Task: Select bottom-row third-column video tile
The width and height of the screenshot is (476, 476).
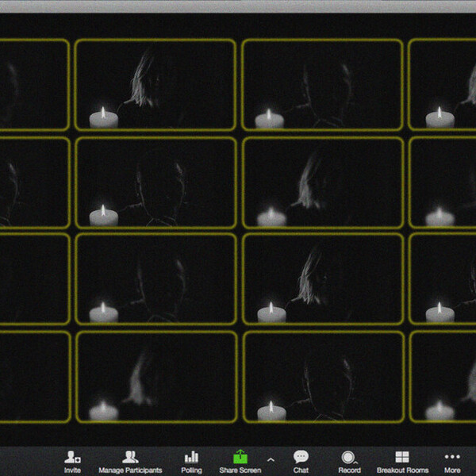Action: (x=323, y=377)
